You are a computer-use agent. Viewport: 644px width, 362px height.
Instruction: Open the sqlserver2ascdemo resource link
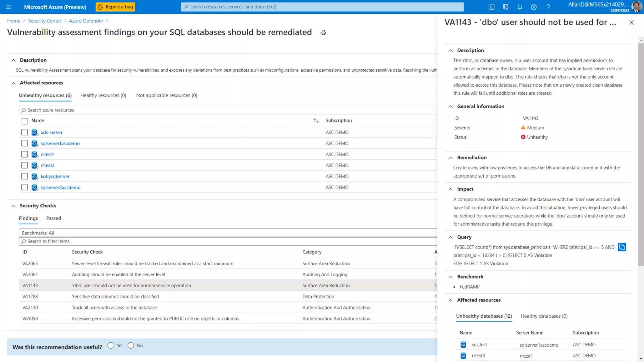pos(60,187)
